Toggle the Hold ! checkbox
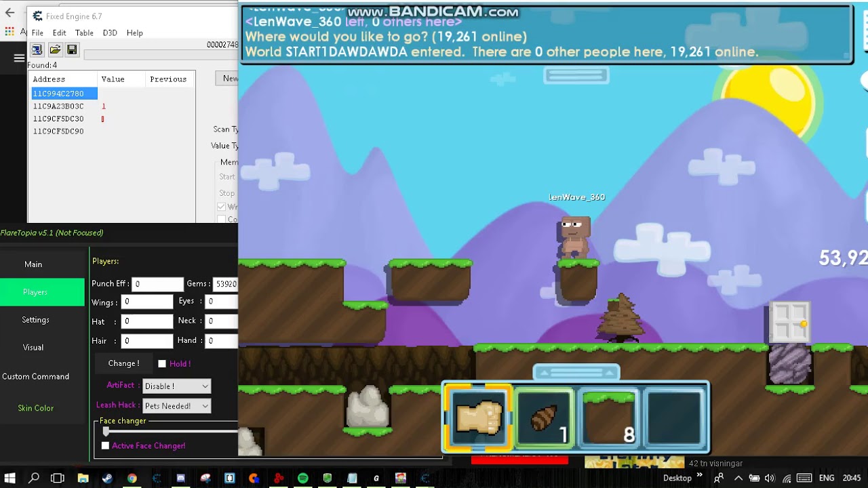Image resolution: width=868 pixels, height=488 pixels. point(162,364)
